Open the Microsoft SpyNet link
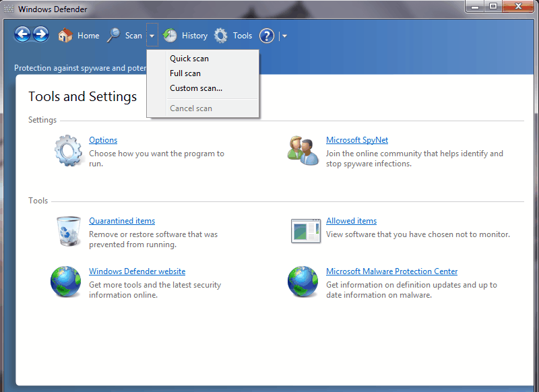The image size is (539, 392). tap(357, 140)
